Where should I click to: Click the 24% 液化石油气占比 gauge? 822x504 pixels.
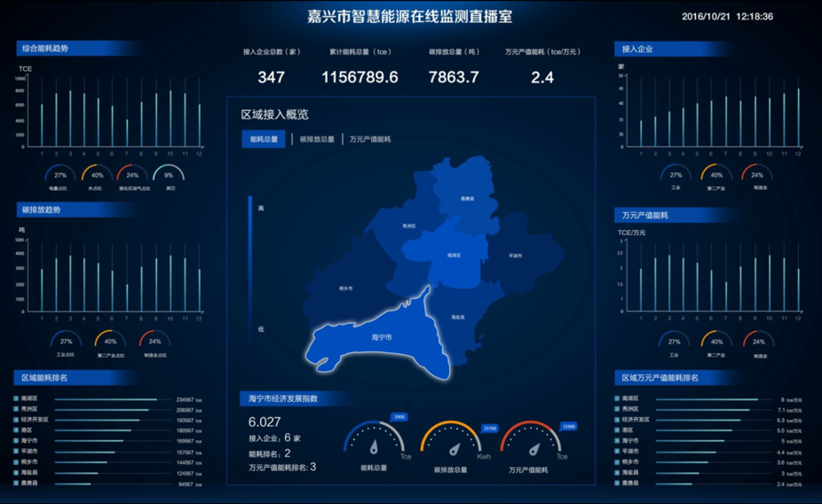pyautogui.click(x=132, y=176)
